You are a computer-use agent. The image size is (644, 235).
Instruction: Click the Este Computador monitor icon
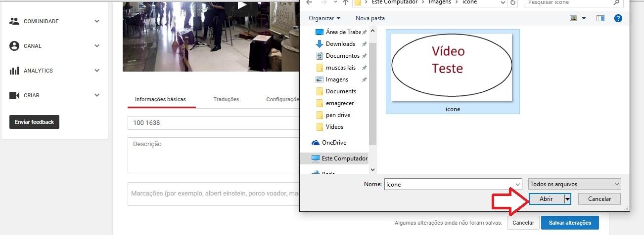(x=316, y=158)
